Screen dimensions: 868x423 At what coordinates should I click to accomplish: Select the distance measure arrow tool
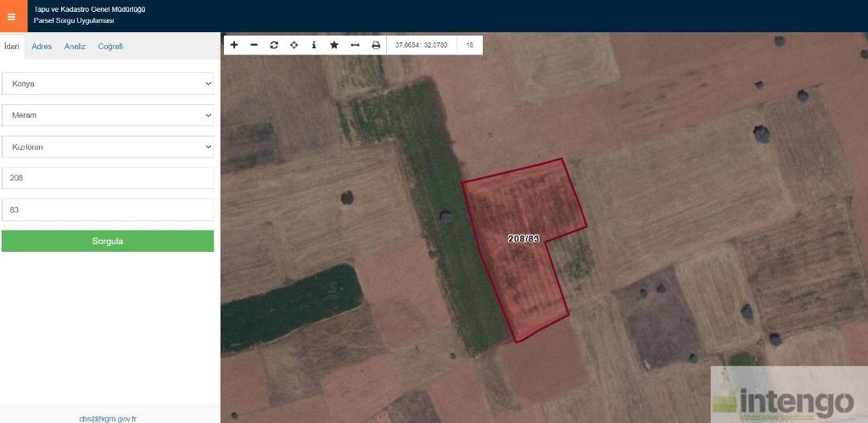[355, 45]
